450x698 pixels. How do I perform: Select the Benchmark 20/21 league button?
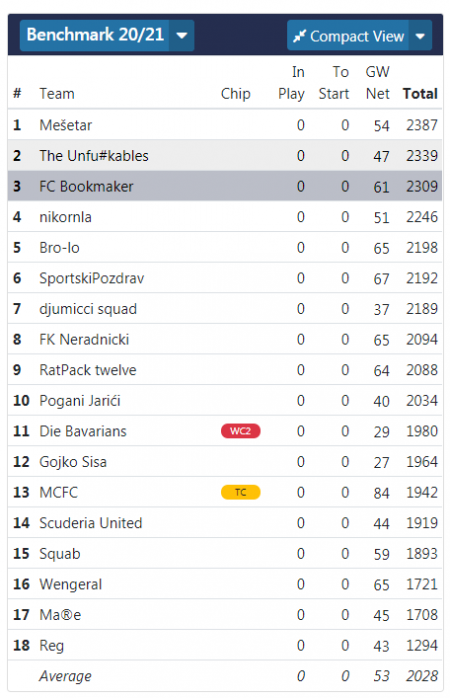(95, 35)
